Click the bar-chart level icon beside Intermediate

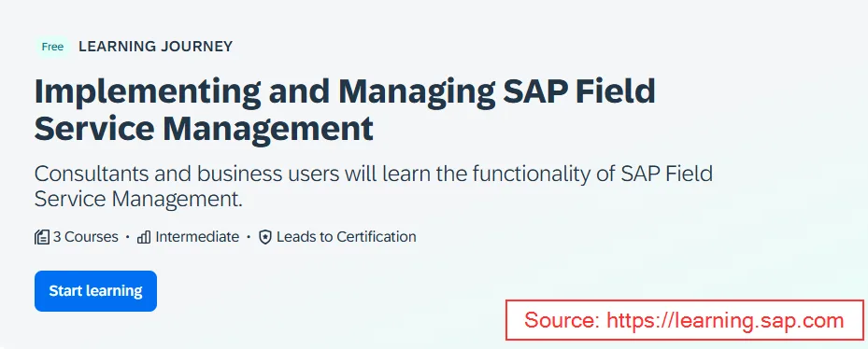click(x=144, y=237)
